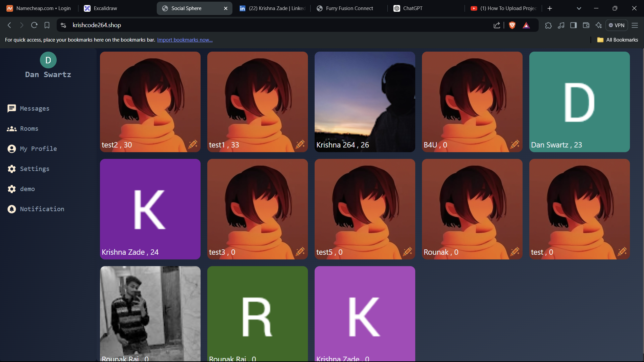Switch to the Excalidraw tab
The width and height of the screenshot is (644, 362).
(x=105, y=8)
